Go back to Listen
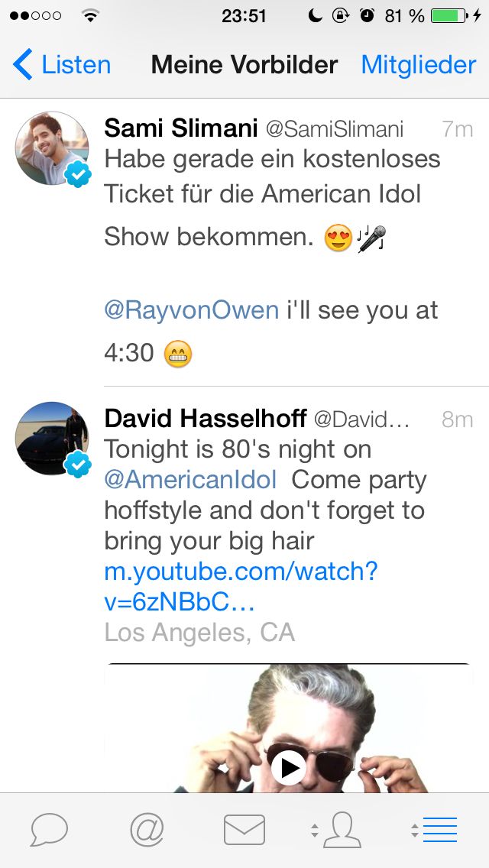 tap(63, 65)
